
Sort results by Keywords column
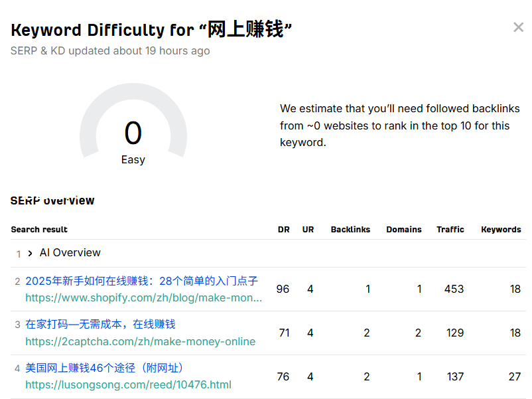[x=501, y=229]
